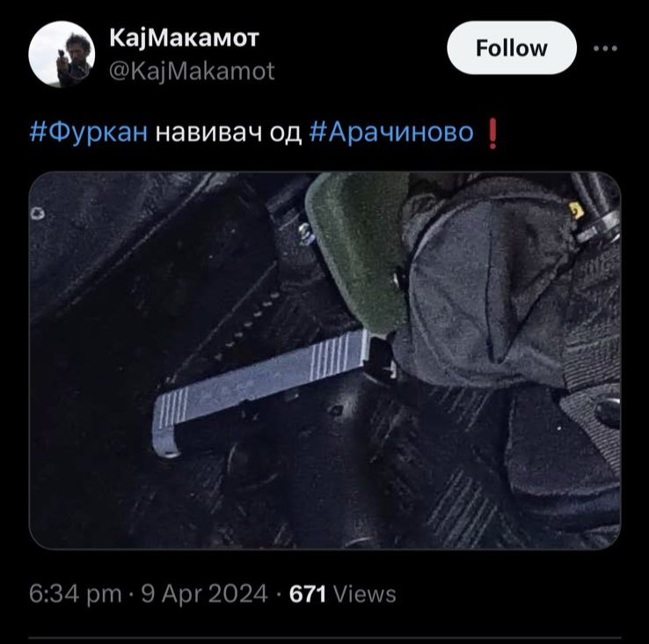Open the #Фуркан hashtag
This screenshot has height=644, width=649.
[x=89, y=133]
